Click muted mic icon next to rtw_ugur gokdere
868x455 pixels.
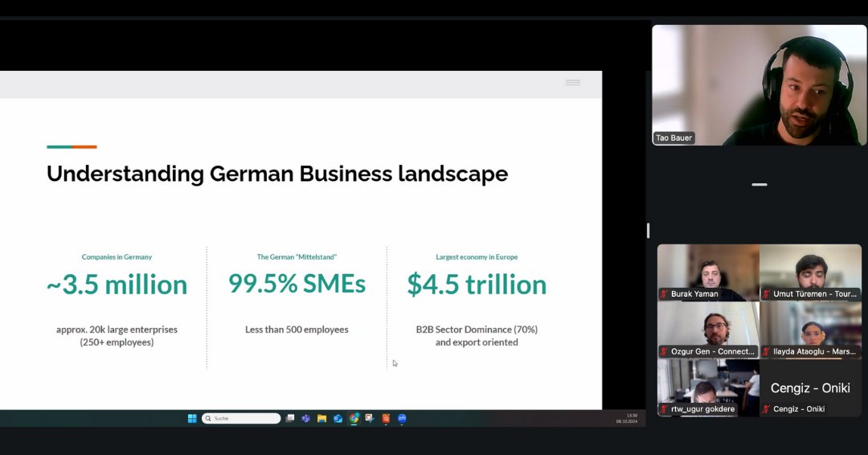[664, 409]
